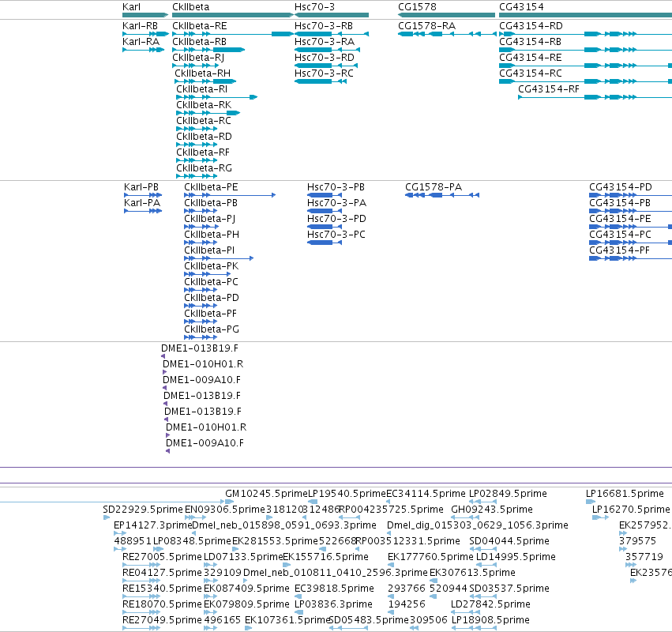
Task: Pick the CG43154-RF transcript label
Action: 549,89
